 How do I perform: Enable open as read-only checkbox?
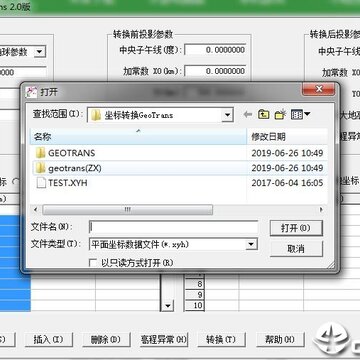point(93,263)
